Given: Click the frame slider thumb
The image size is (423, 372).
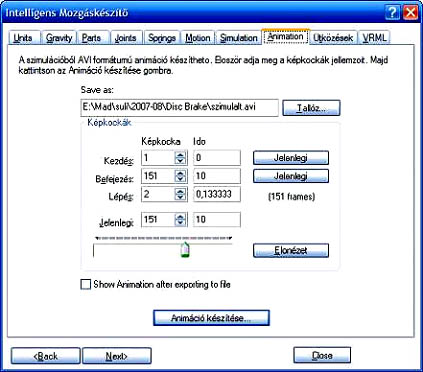Looking at the screenshot, I should click(x=185, y=250).
